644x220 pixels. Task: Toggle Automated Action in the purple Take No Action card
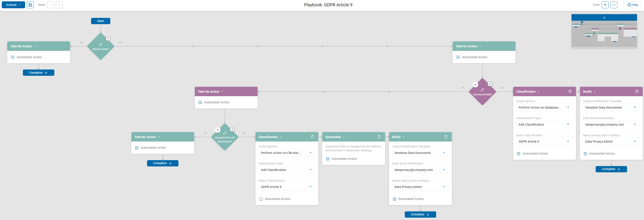pyautogui.click(x=200, y=102)
